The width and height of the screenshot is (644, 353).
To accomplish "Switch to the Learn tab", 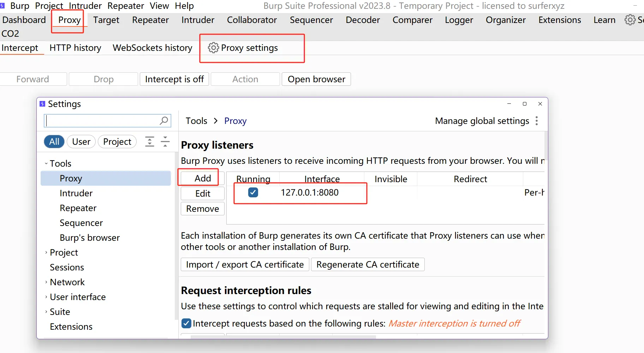I will [604, 20].
